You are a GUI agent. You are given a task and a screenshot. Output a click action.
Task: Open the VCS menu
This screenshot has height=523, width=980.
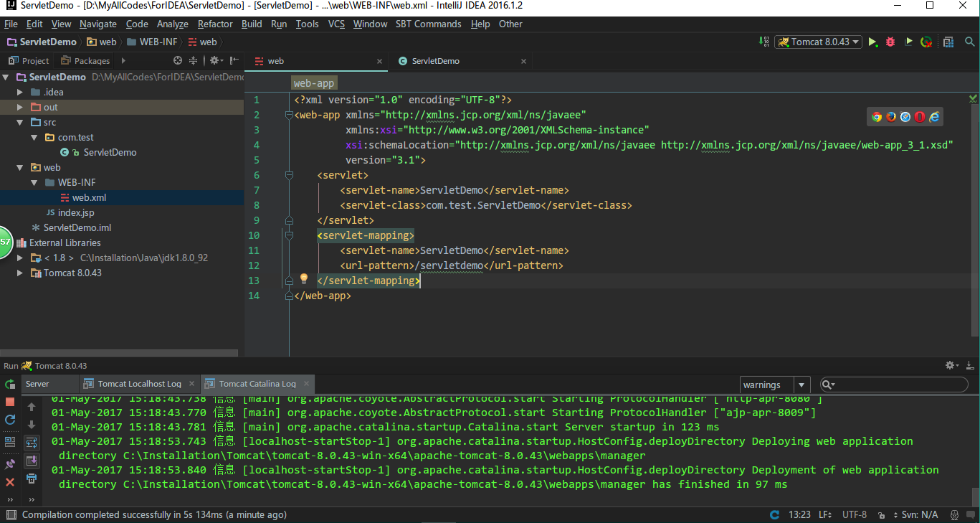(337, 24)
